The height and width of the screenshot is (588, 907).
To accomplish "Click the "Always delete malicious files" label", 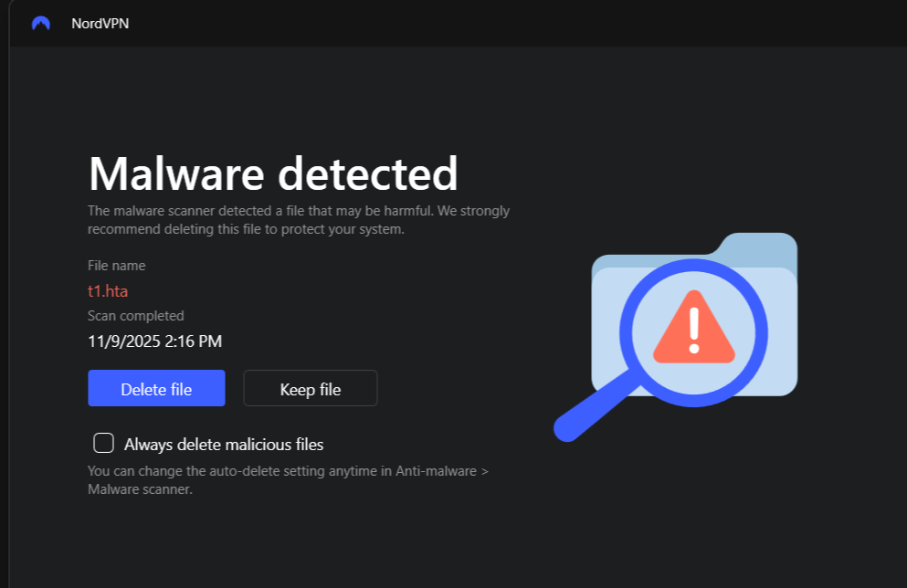I will click(224, 445).
